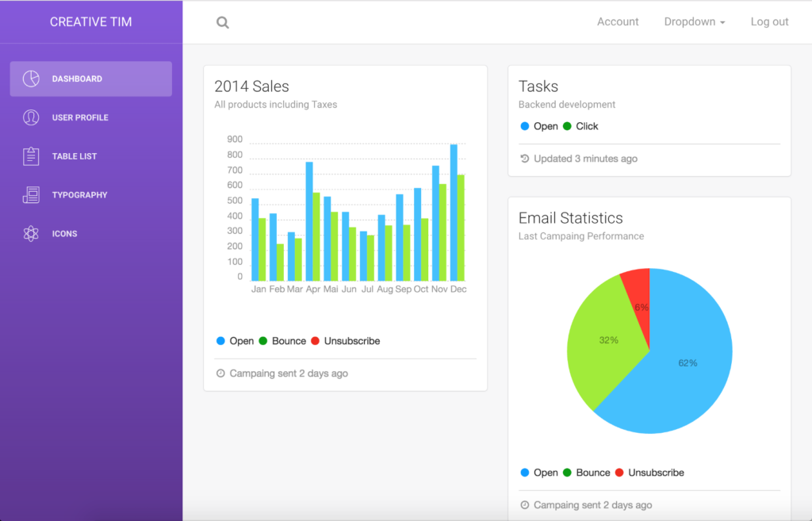
Task: Click the Icons atom symbol
Action: pyautogui.click(x=31, y=234)
